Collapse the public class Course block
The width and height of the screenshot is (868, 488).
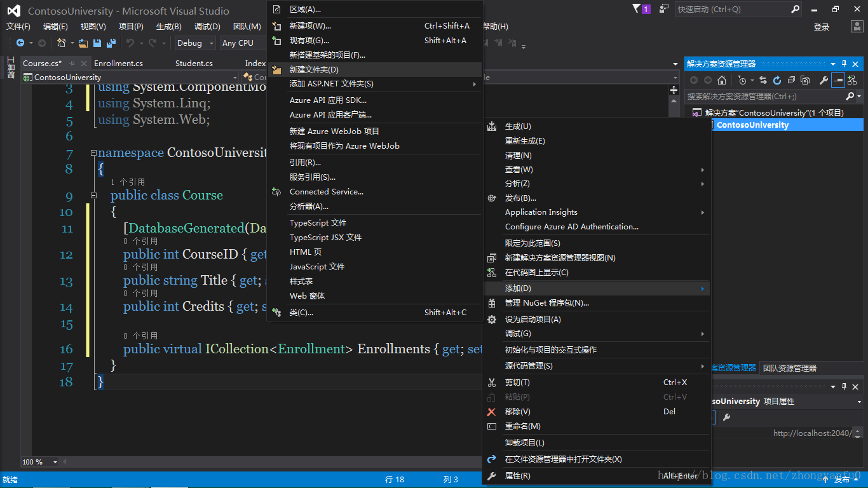93,196
